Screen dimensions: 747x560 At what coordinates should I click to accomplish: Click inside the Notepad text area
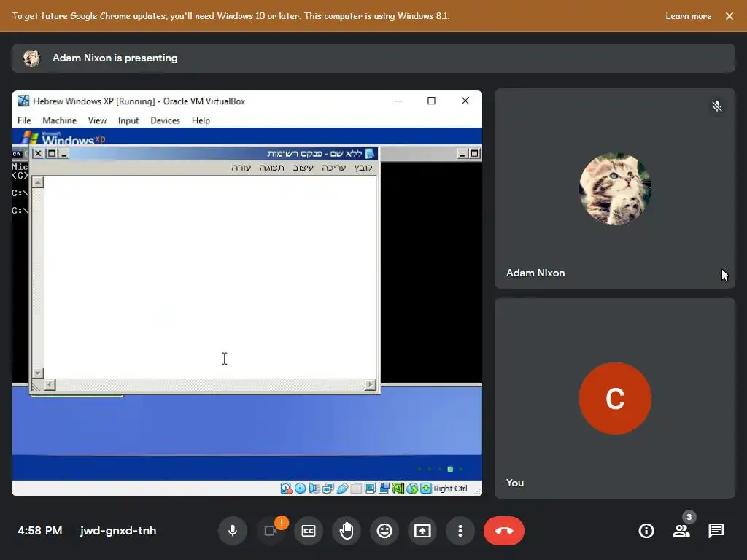click(209, 276)
